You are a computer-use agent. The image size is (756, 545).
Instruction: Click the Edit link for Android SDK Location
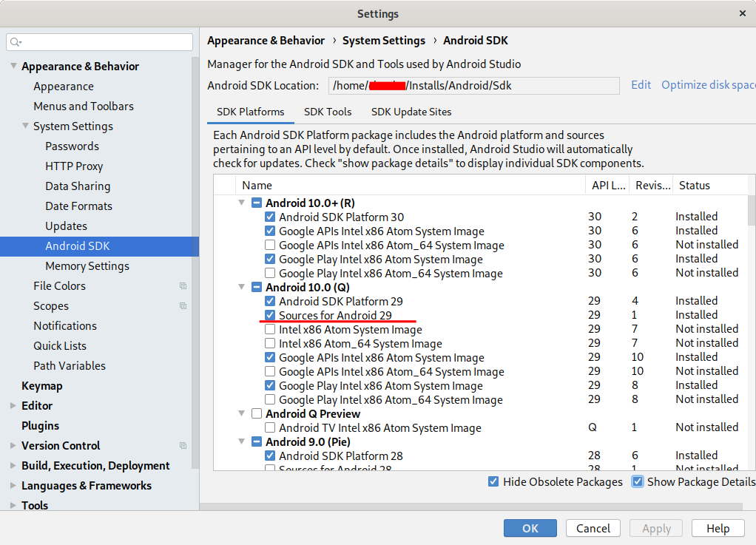(641, 85)
